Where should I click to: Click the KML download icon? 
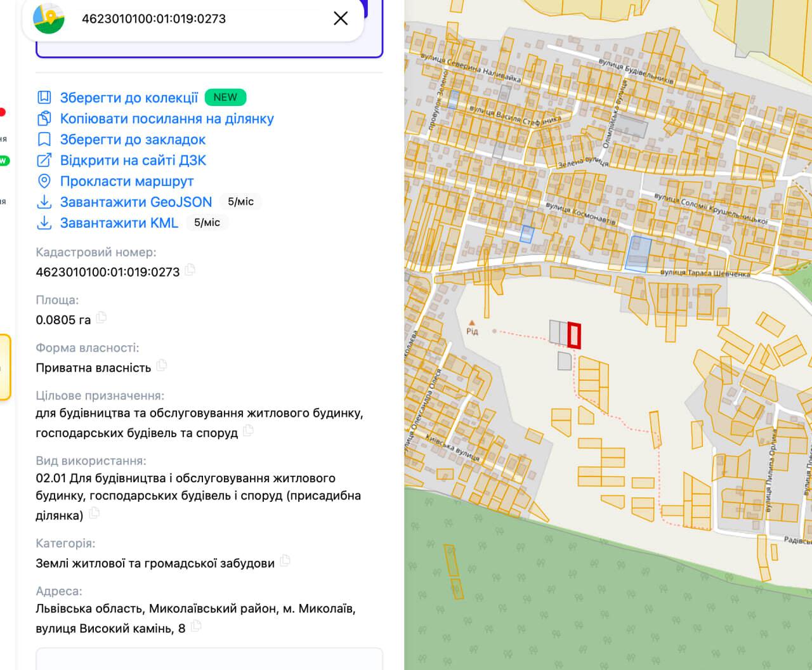click(44, 223)
